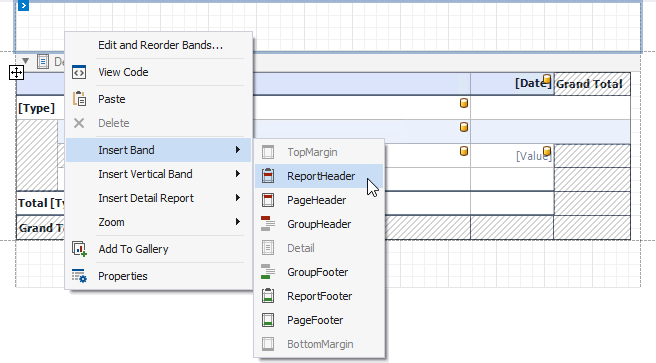The height and width of the screenshot is (363, 656).
Task: Select the Grand Total column header cell
Action: tap(592, 84)
